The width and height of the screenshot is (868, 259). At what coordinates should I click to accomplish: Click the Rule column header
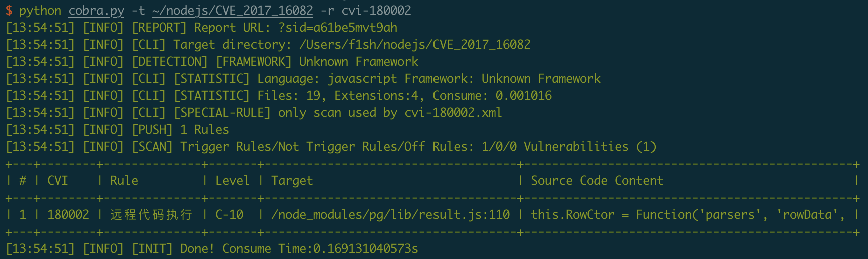click(124, 181)
